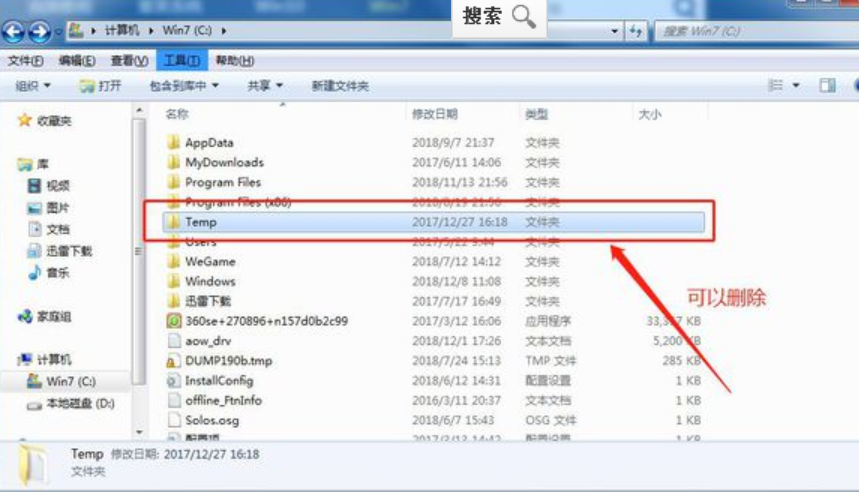Viewport: 859px width, 492px height.
Task: Click the navigation pane scroll up arrow
Action: (x=139, y=111)
